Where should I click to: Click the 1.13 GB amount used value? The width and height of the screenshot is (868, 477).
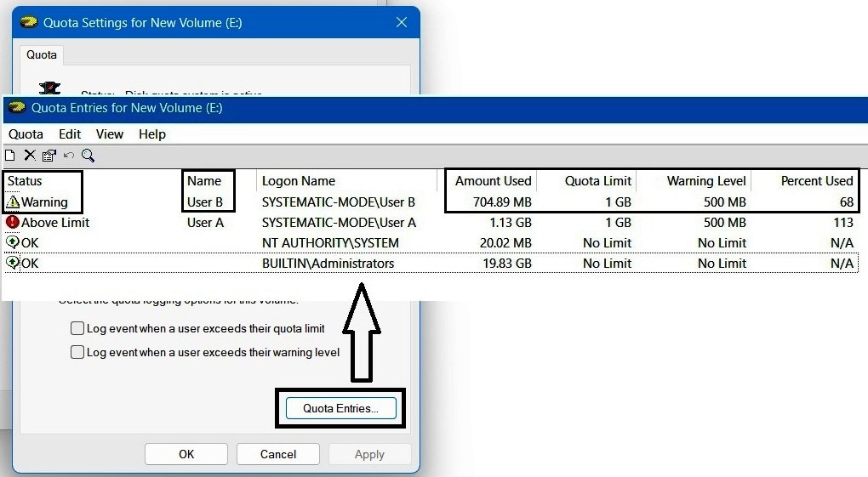511,223
